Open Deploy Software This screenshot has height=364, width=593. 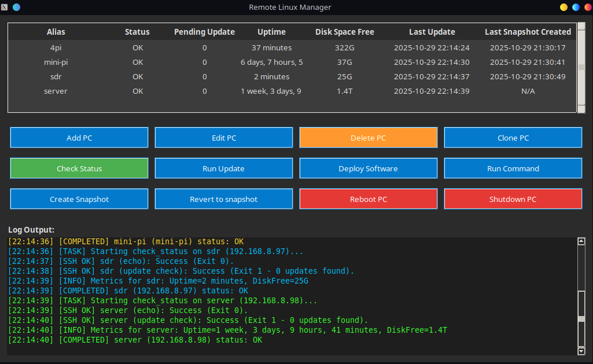[369, 168]
